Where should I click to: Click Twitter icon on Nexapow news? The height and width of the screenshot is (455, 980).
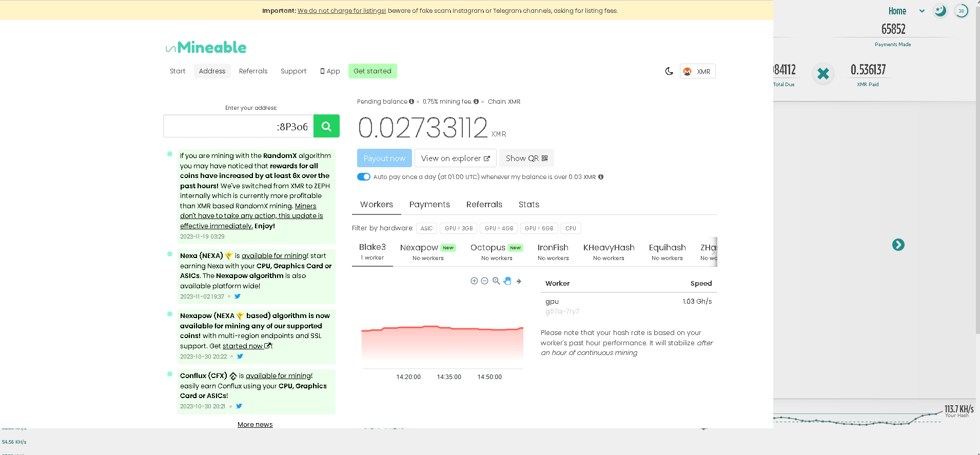point(240,357)
